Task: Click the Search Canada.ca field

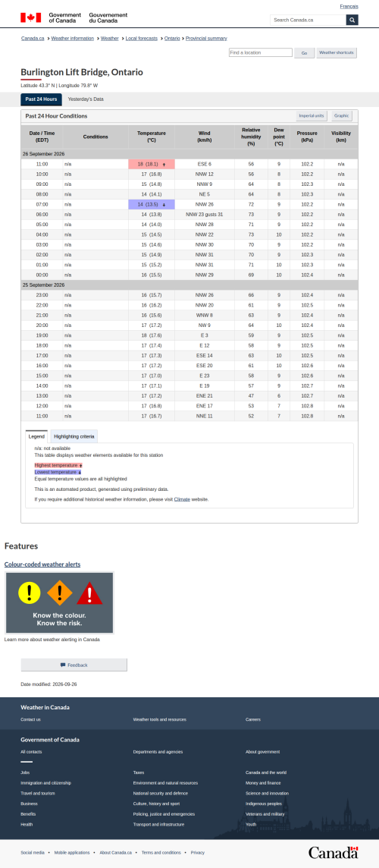Action: click(309, 20)
